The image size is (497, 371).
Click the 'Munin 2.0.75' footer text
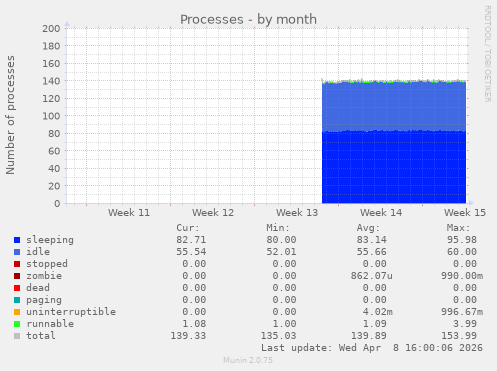tap(248, 360)
